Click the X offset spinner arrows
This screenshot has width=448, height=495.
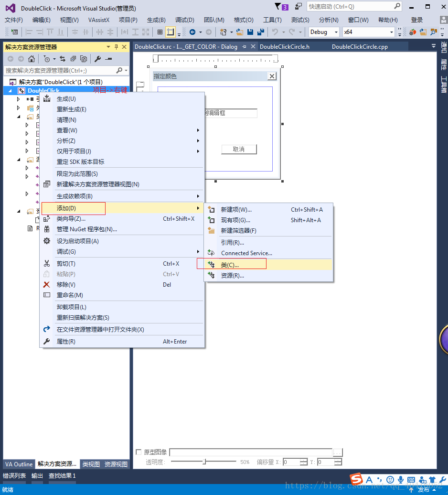tap(303, 462)
